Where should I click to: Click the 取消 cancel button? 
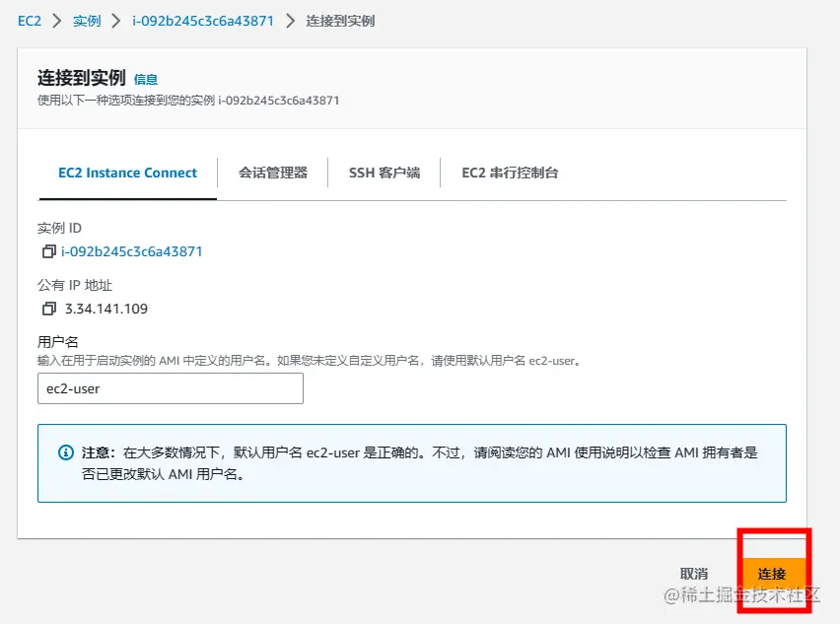(694, 574)
